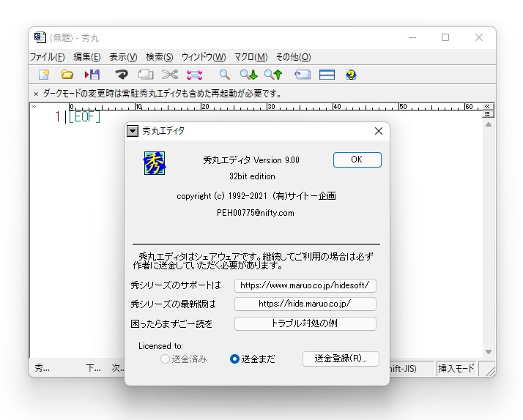This screenshot has width=523, height=420.
Task: Open the ファイル(F) menu
Action: pos(48,57)
